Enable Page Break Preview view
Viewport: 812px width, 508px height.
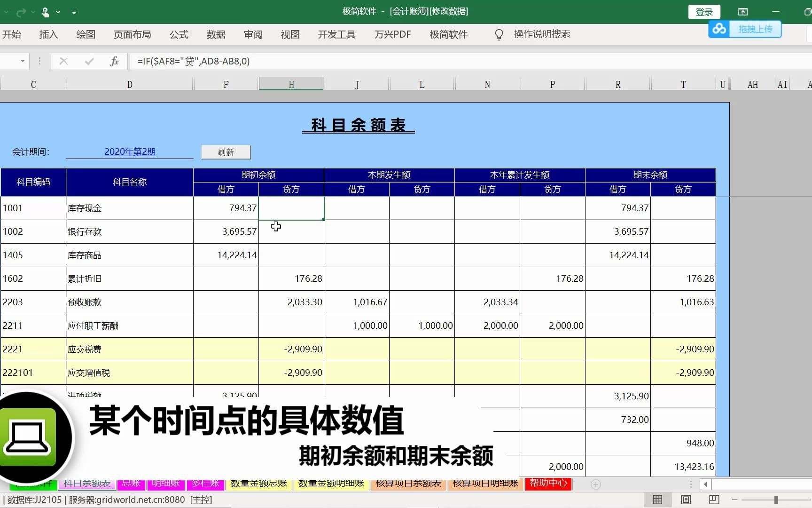point(713,500)
